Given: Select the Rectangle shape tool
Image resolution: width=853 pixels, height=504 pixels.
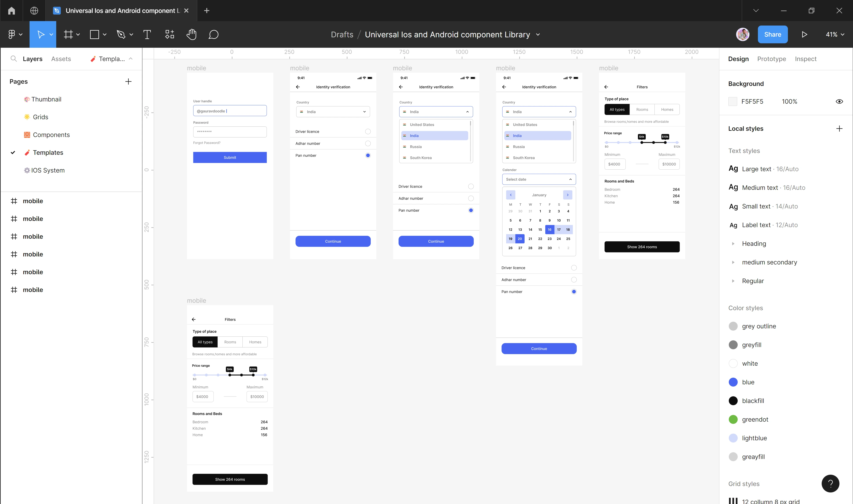Looking at the screenshot, I should [x=94, y=34].
